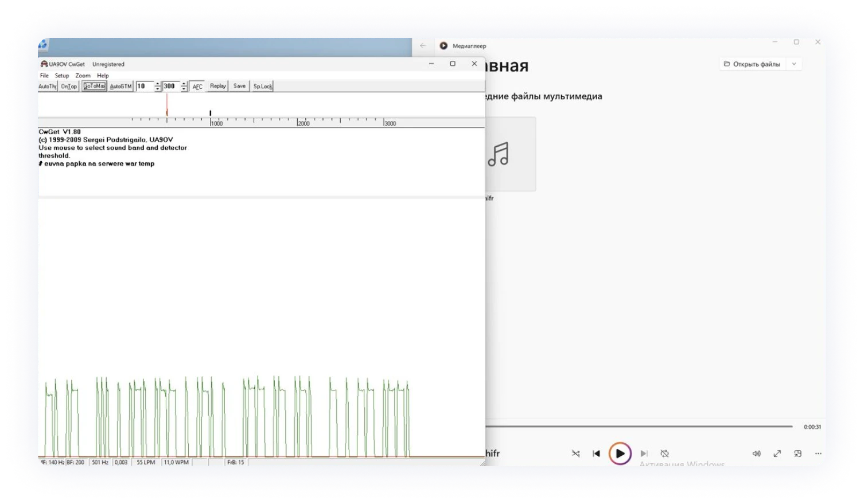Toggle the AFC frequency control button
The width and height of the screenshot is (864, 504).
tap(197, 87)
